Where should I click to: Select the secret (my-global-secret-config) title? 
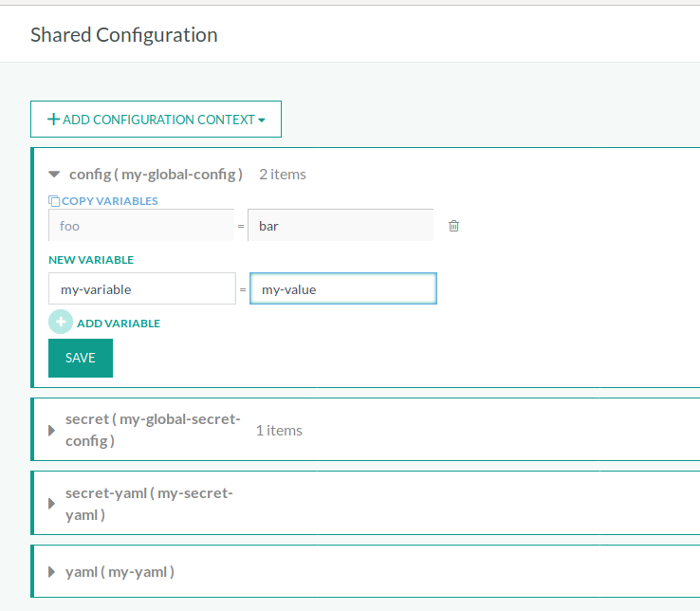pos(153,430)
